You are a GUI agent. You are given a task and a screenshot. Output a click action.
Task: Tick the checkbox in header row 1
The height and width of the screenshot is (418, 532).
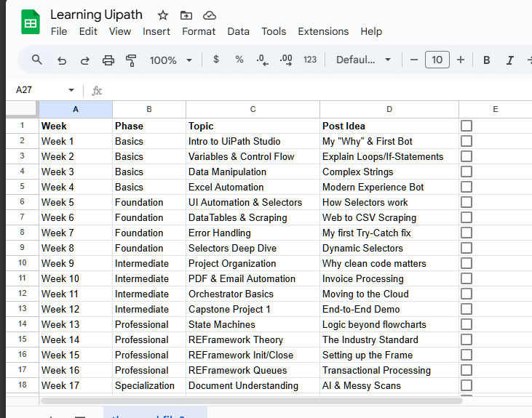click(x=467, y=126)
